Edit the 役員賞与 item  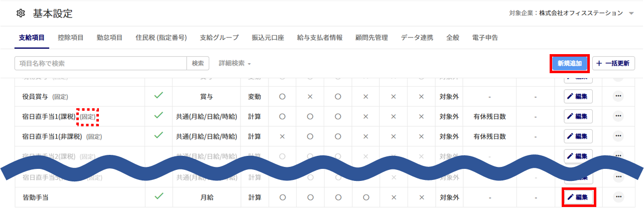coord(578,96)
